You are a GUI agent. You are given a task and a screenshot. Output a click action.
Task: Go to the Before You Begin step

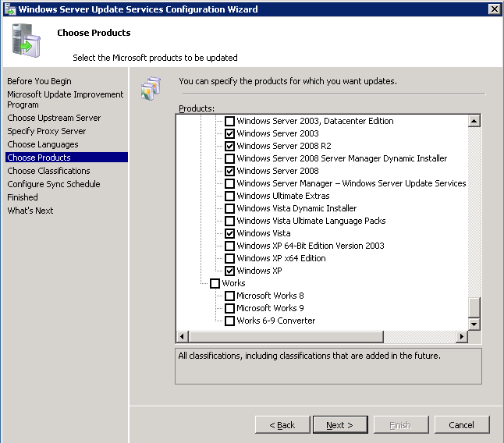coord(39,81)
